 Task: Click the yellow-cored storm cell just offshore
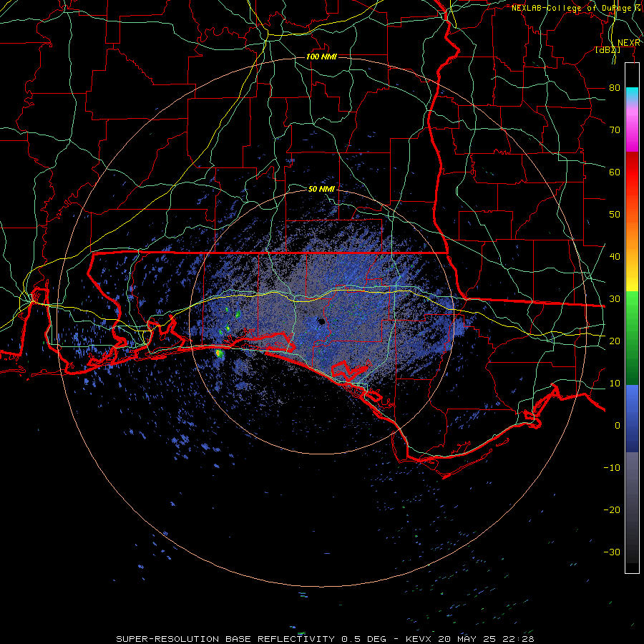click(220, 353)
